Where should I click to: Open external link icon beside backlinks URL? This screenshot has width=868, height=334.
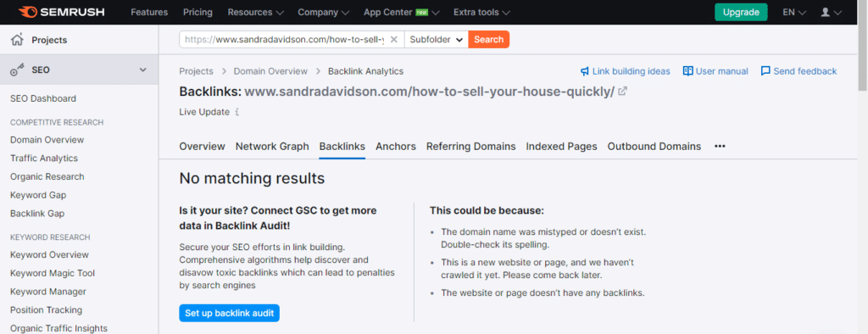click(623, 92)
